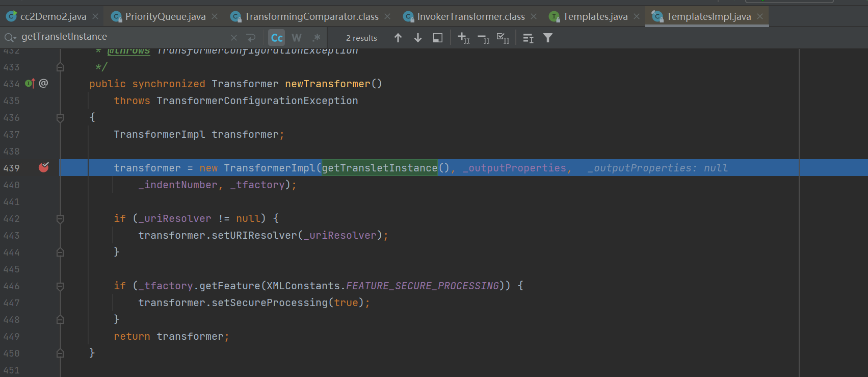Close PriorityQueue.java tab
The image size is (868, 377).
(x=215, y=17)
